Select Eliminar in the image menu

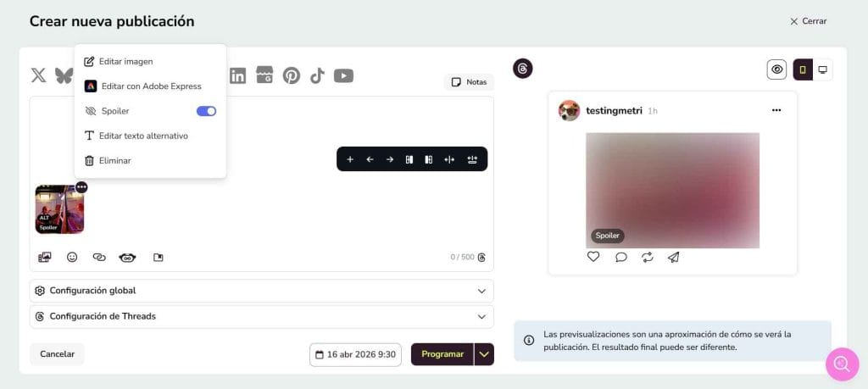(114, 160)
